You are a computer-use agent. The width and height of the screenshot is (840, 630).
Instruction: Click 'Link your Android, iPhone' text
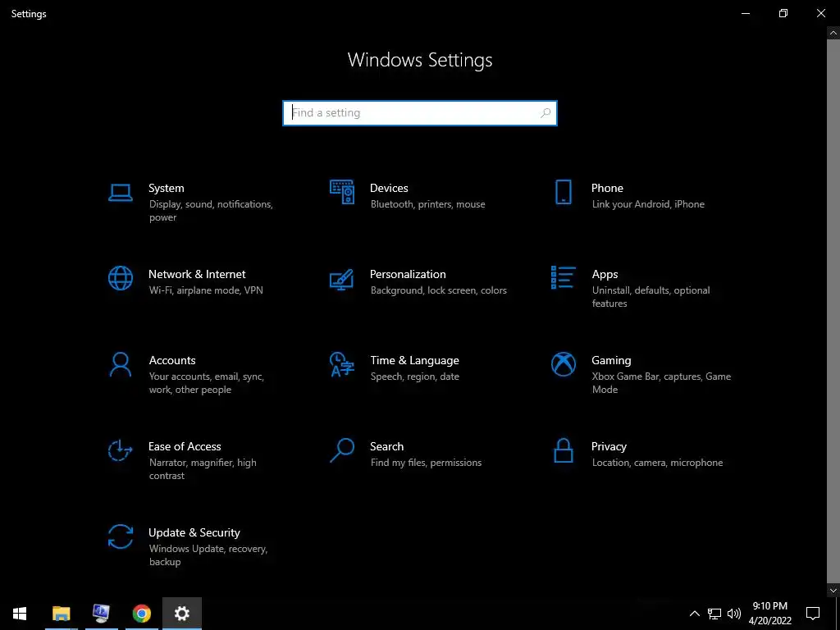click(x=648, y=204)
